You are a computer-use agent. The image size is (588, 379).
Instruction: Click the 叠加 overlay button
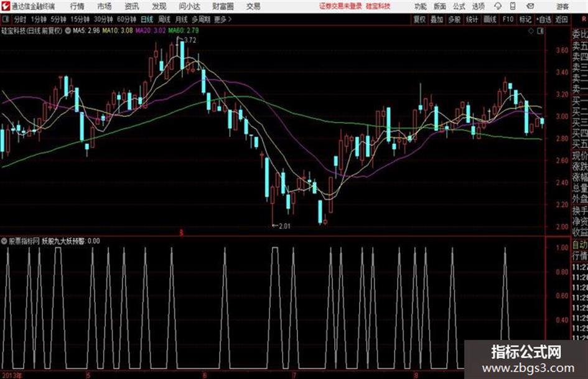click(437, 19)
